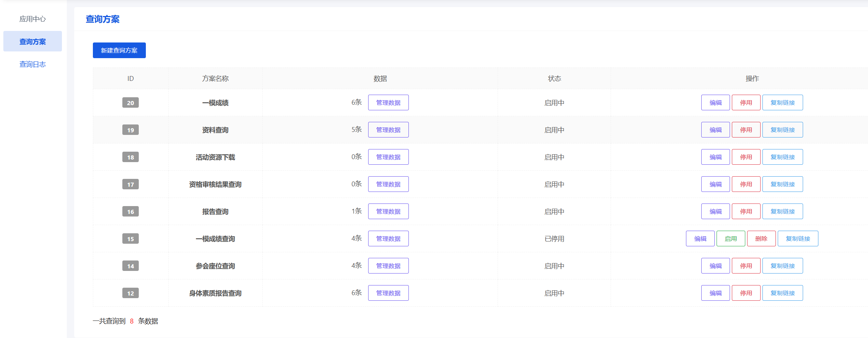Open 应用中心 in the sidebar
Image resolution: width=868 pixels, height=338 pixels.
click(32, 19)
